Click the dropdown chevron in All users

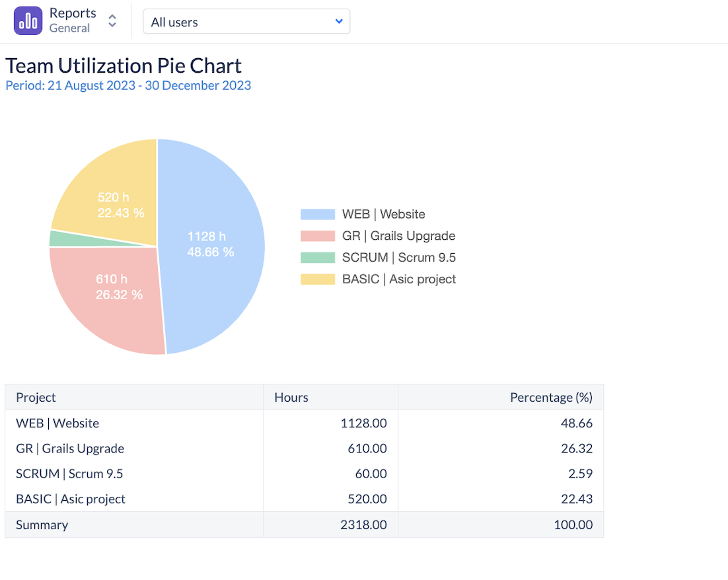tap(339, 22)
